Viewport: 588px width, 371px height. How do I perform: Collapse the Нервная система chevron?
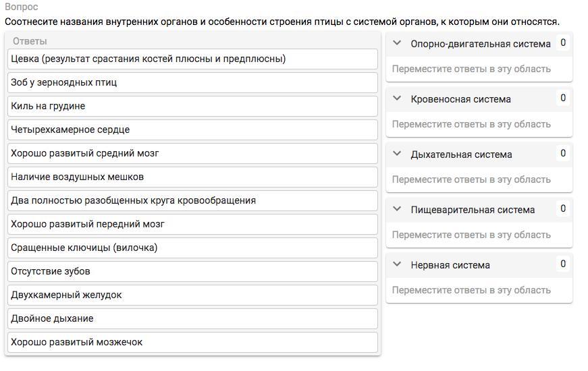click(x=398, y=265)
